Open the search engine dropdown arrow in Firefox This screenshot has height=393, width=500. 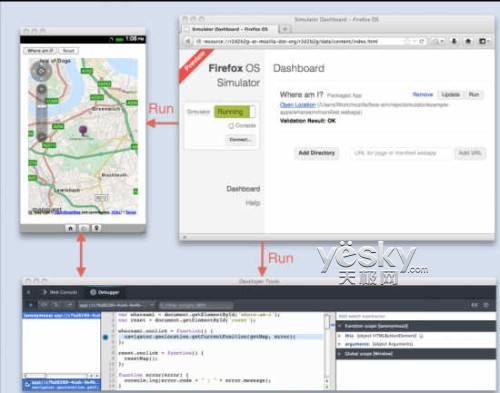coord(442,41)
